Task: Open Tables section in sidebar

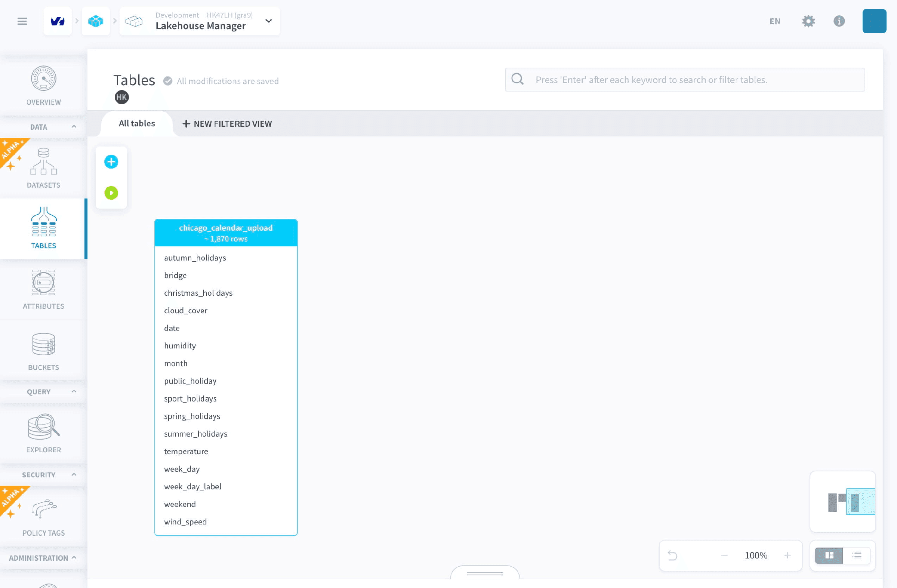Action: [x=44, y=228]
